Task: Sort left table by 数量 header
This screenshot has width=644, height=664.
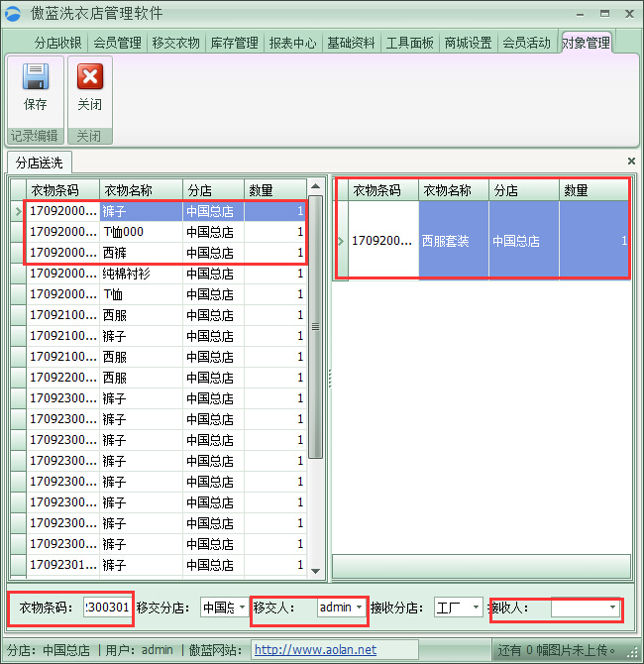Action: (275, 190)
